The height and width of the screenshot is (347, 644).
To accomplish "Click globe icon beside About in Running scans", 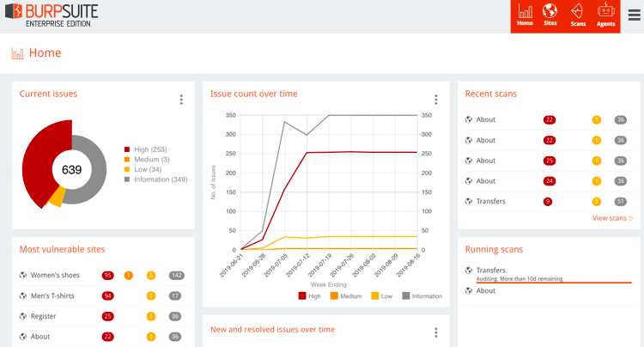I will [x=469, y=290].
